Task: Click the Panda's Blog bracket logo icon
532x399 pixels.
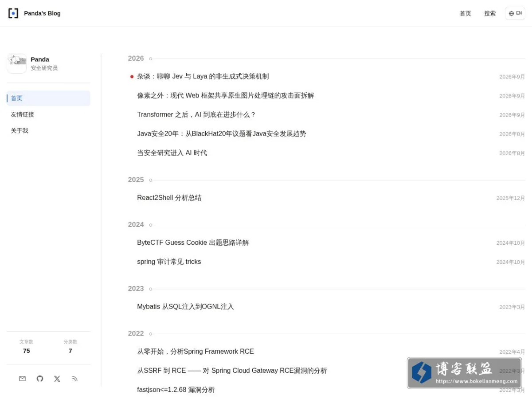Action: click(x=13, y=13)
